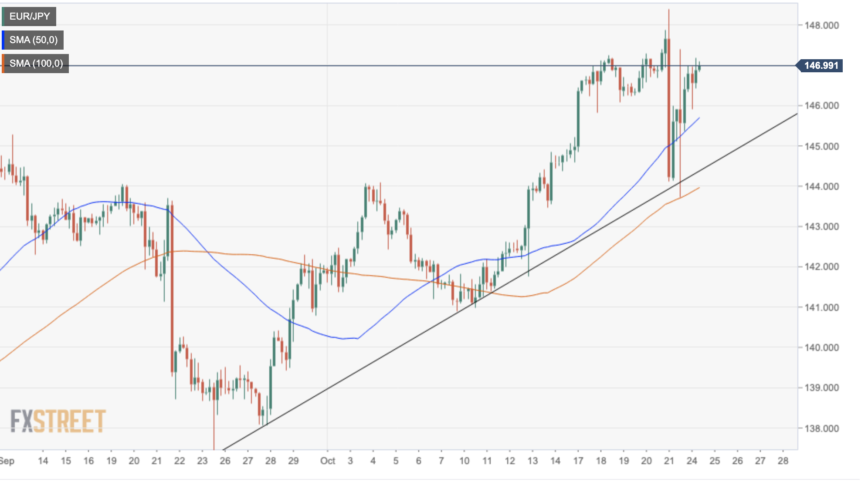Click the 13 October date label
This screenshot has width=868, height=492.
[x=532, y=461]
